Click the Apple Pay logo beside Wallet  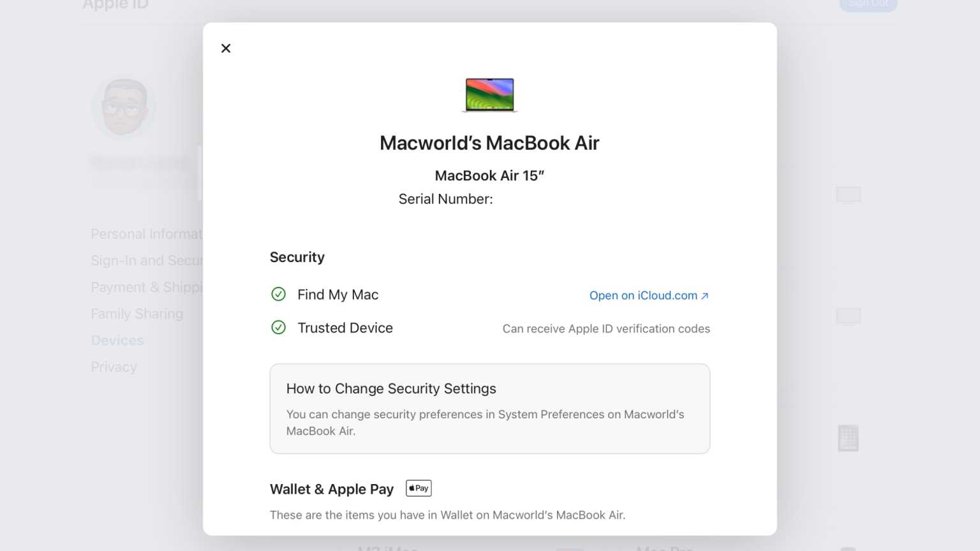[x=419, y=488]
